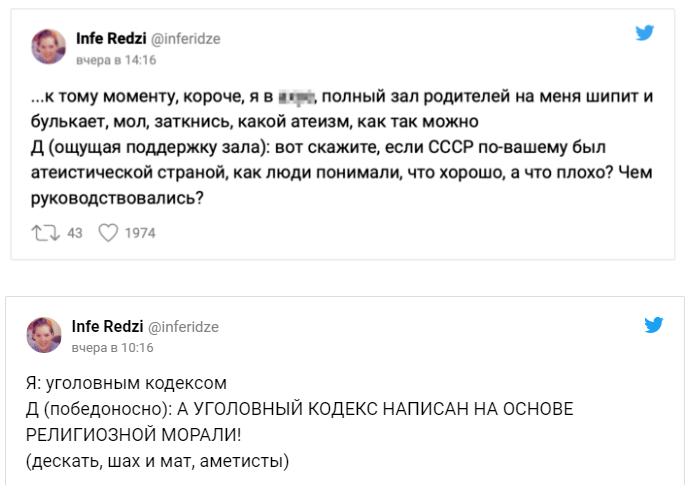Click the Twitter bird icon in the 14:16 tweet
693x485 pixels.
646,34
